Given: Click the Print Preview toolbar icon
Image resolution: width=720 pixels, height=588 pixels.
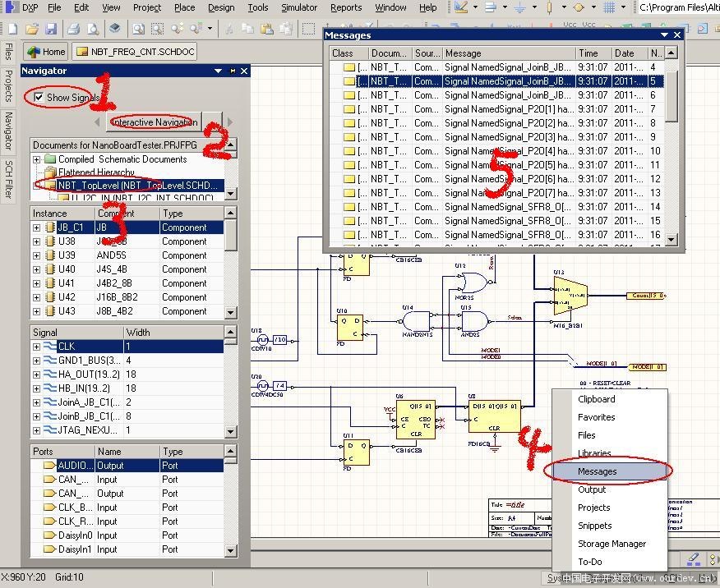Looking at the screenshot, I should 93,29.
